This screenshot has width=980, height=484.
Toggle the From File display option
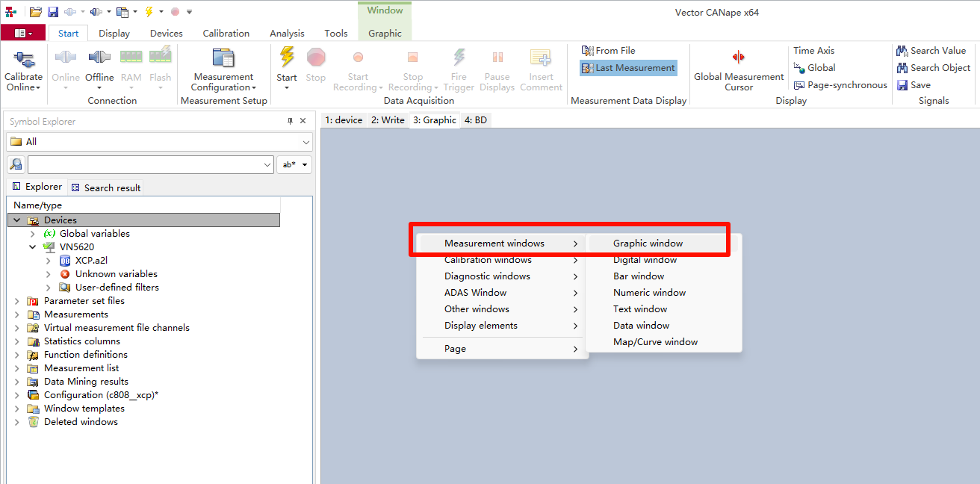(x=608, y=51)
